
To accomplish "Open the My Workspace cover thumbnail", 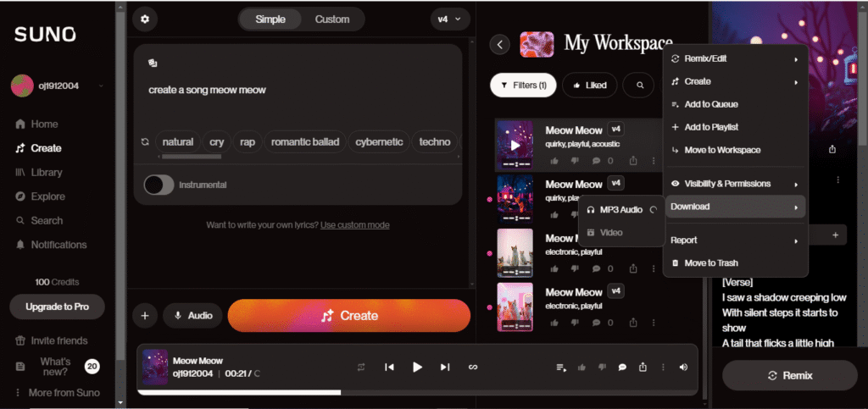I will click(x=537, y=45).
